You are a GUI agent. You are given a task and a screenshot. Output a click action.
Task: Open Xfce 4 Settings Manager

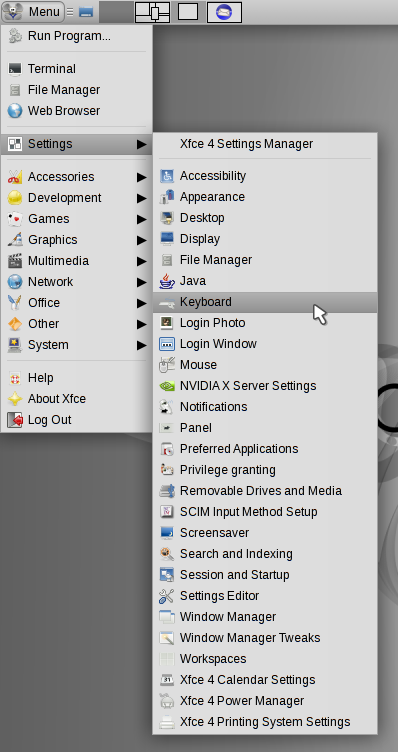[265, 144]
